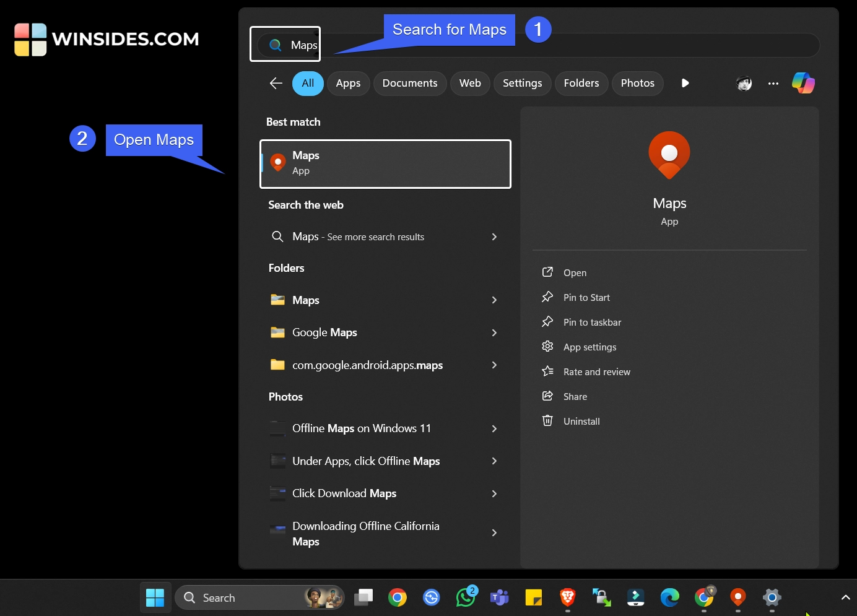
Task: Choose the Settings filter tab
Action: tap(522, 83)
